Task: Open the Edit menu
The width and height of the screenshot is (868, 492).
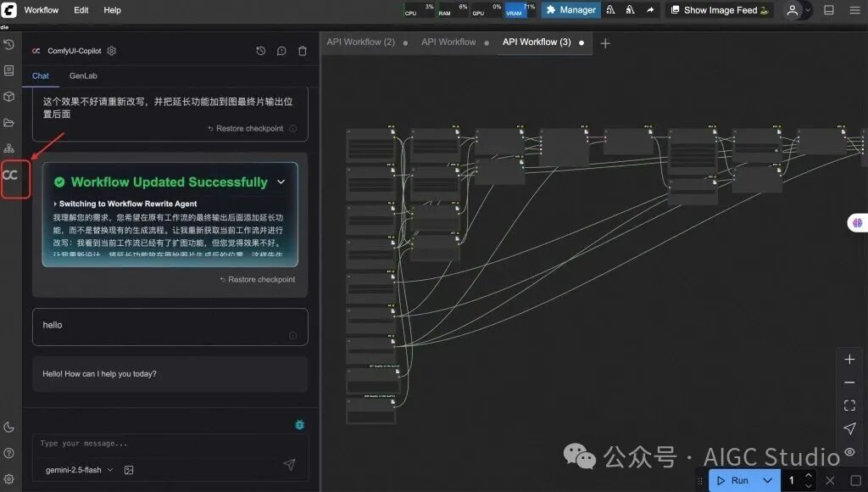Action: (81, 10)
